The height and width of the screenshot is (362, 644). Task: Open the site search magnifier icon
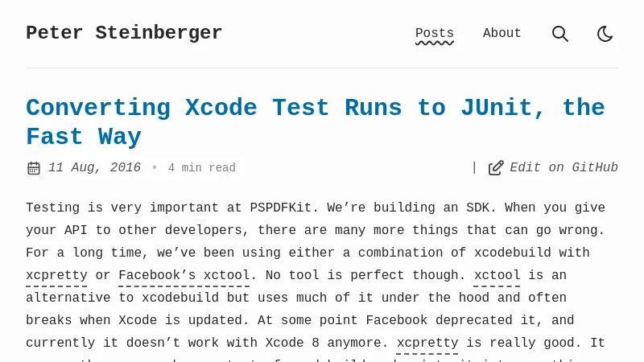click(x=560, y=34)
